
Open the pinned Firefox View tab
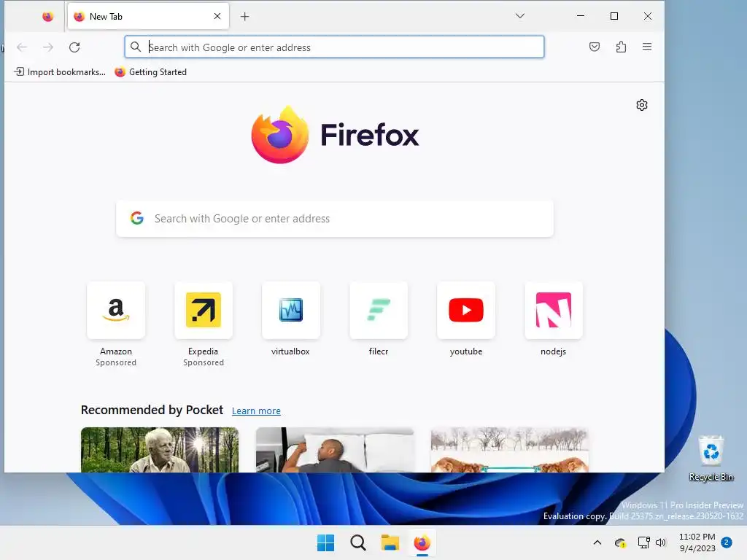[47, 17]
